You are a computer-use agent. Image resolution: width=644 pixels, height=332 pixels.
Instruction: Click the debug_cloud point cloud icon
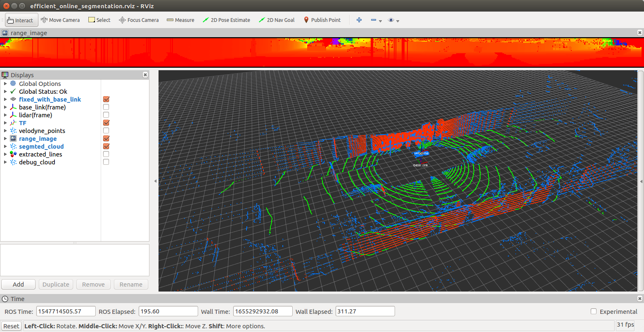coord(13,162)
